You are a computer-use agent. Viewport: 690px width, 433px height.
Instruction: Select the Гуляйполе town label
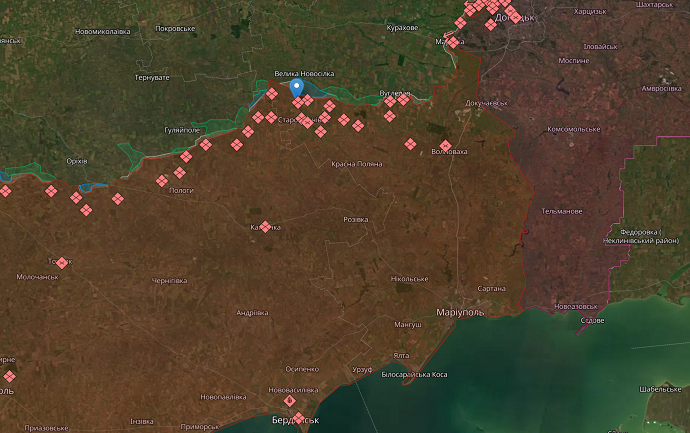point(182,130)
